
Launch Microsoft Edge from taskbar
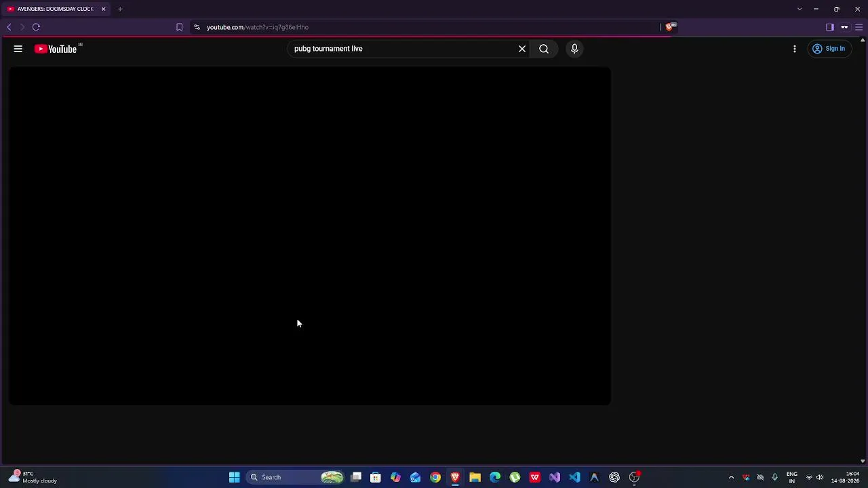(x=495, y=477)
